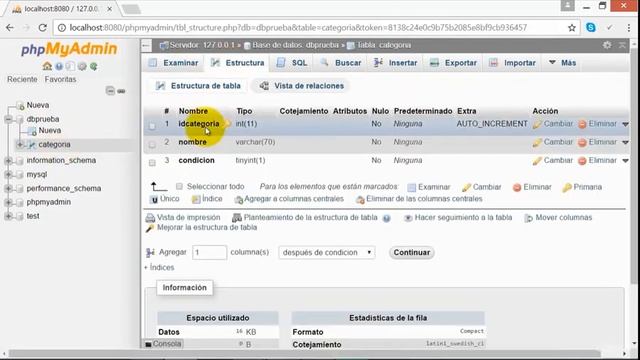Expand more actions arrow for condicion
Screen dimensions: 640x360
(x=625, y=161)
